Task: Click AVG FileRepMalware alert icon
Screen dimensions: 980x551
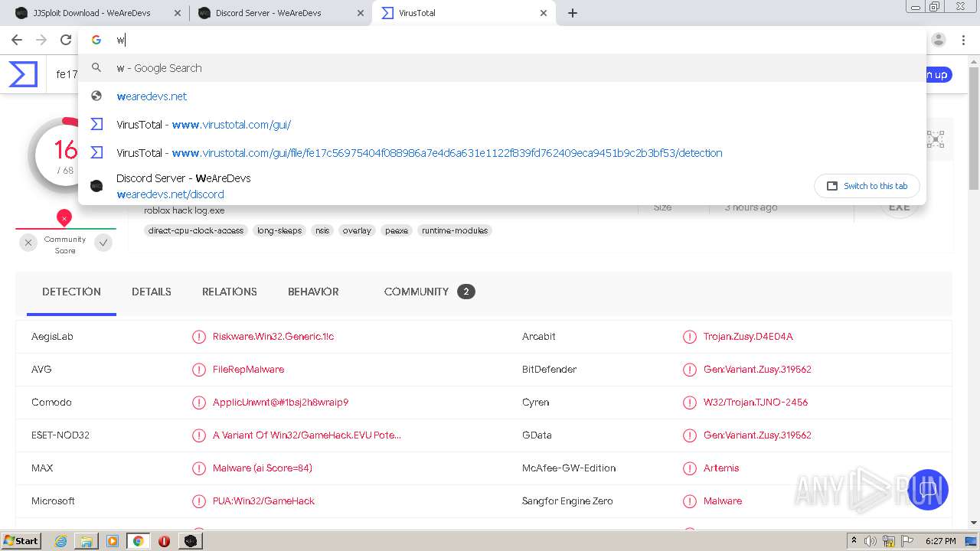Action: point(199,370)
